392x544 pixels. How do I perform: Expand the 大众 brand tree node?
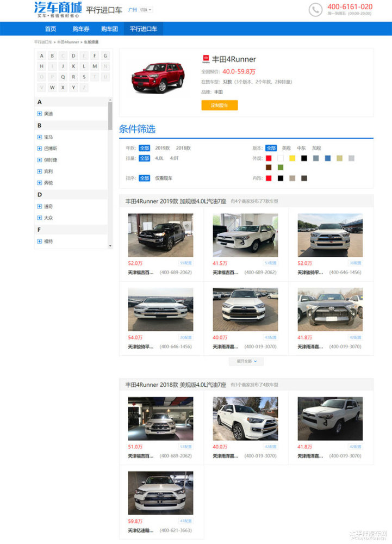[40, 218]
